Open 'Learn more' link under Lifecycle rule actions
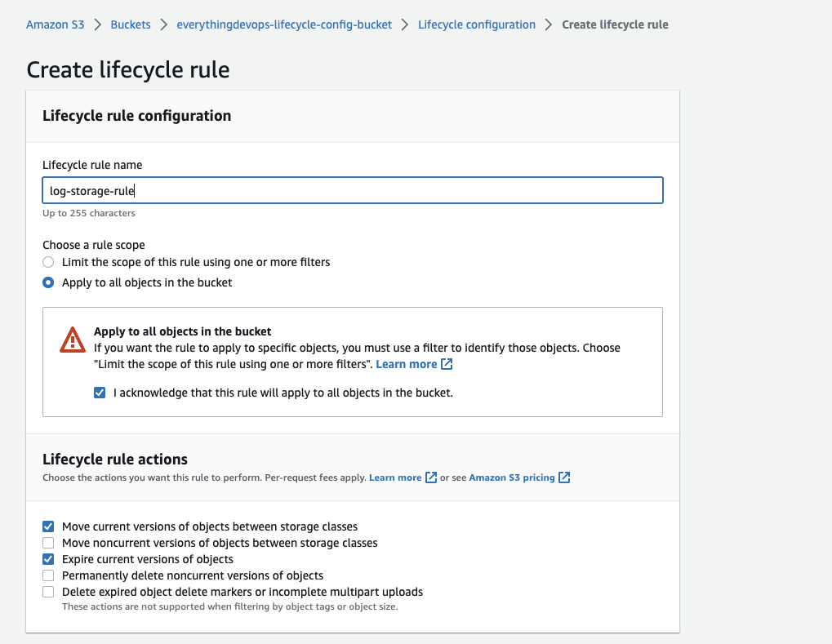832x644 pixels. tap(395, 477)
